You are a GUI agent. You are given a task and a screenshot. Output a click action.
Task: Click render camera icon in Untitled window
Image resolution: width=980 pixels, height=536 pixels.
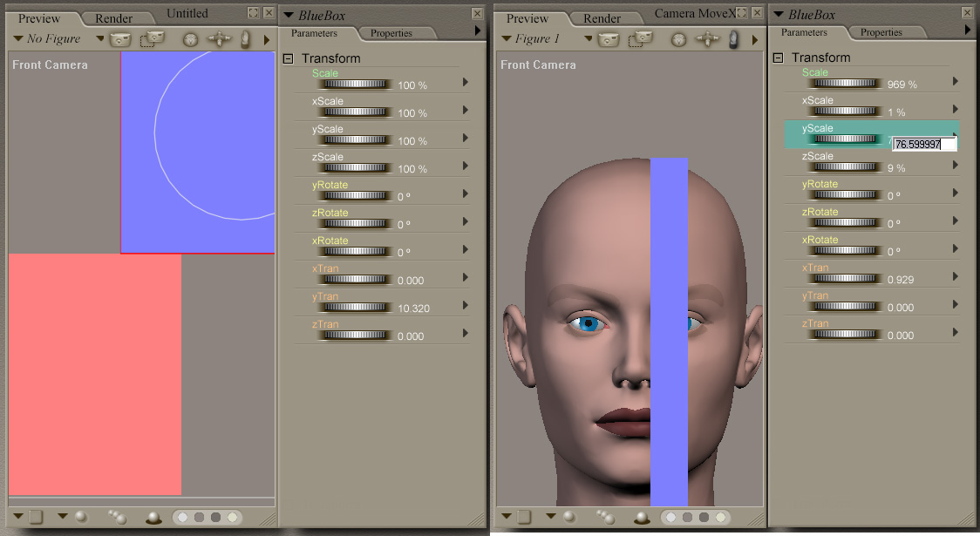[120, 39]
